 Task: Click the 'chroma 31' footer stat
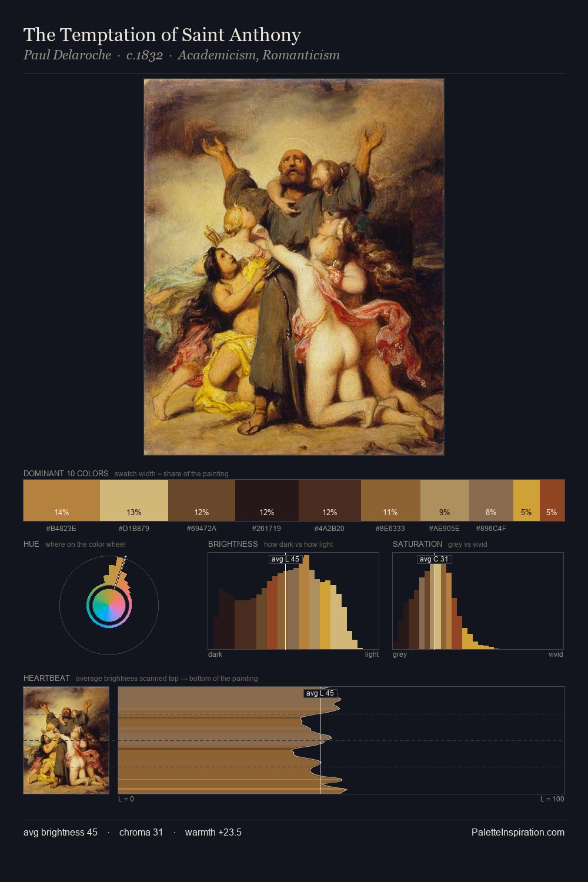pos(141,832)
